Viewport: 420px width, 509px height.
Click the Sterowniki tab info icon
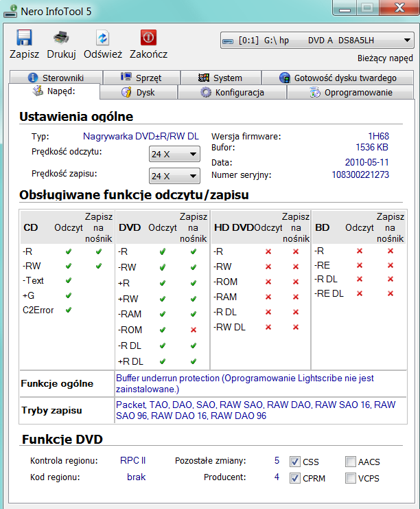tap(33, 78)
